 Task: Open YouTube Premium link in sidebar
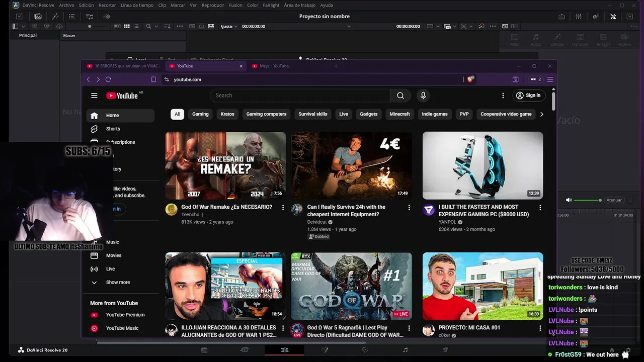point(125,315)
